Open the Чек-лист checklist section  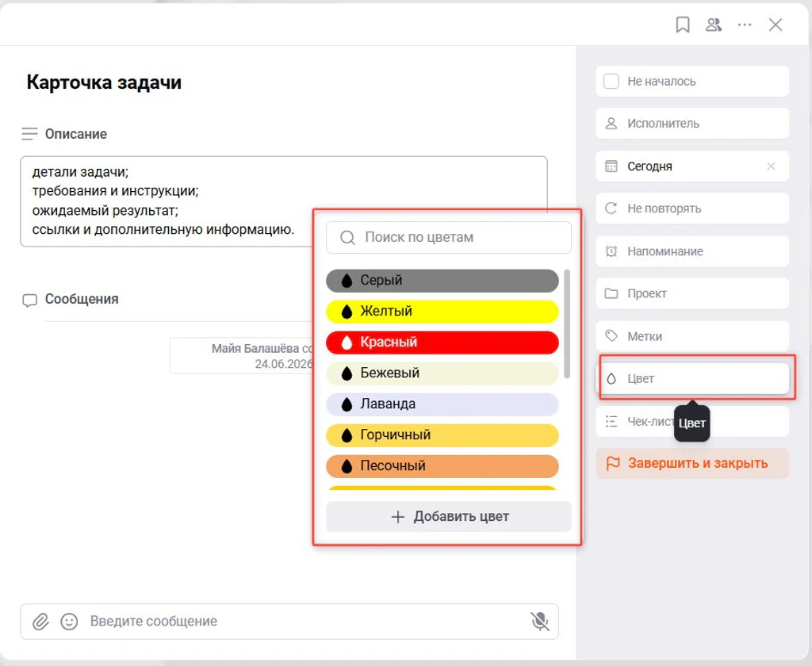point(691,422)
